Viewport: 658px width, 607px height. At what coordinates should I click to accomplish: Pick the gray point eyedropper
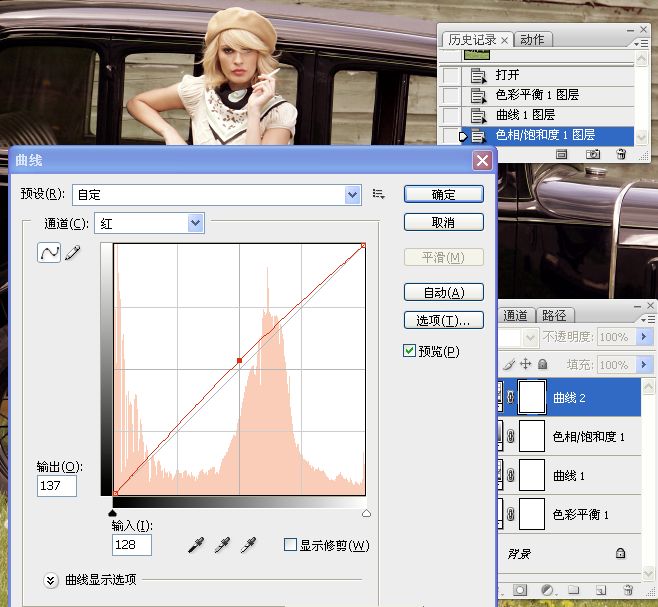coord(222,544)
